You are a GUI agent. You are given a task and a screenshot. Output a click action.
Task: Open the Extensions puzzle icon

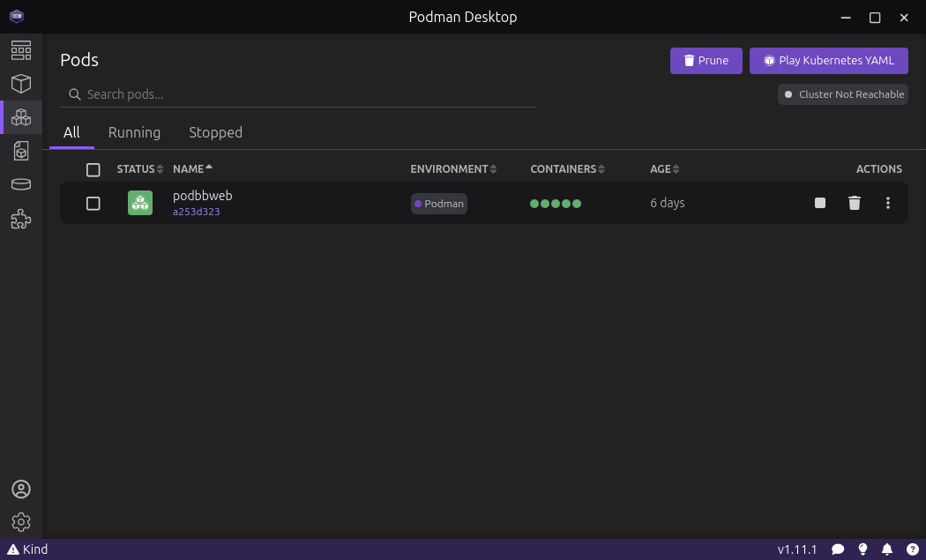[21, 220]
